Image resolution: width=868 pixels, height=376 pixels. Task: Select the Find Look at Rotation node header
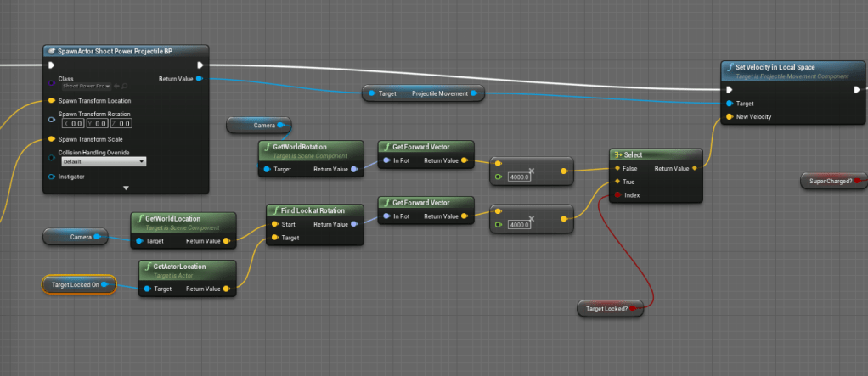[x=315, y=210]
